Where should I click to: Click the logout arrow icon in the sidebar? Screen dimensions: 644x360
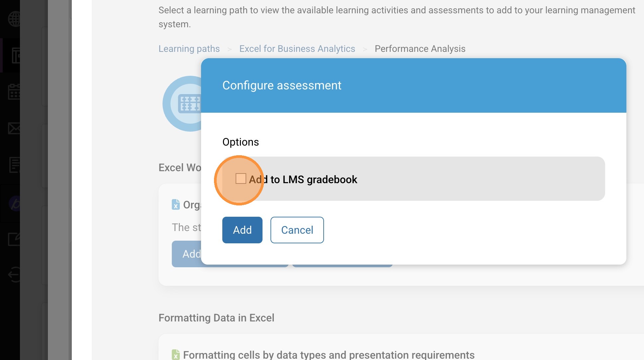14,275
